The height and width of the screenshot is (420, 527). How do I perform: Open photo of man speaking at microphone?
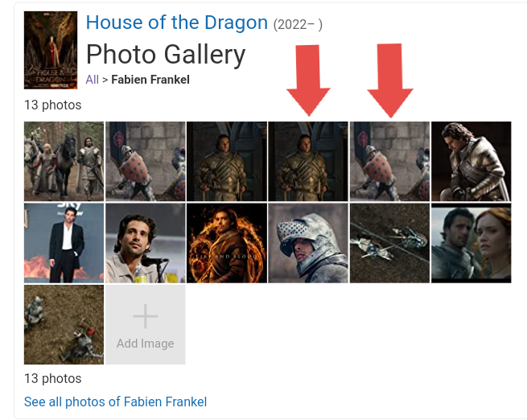(146, 243)
